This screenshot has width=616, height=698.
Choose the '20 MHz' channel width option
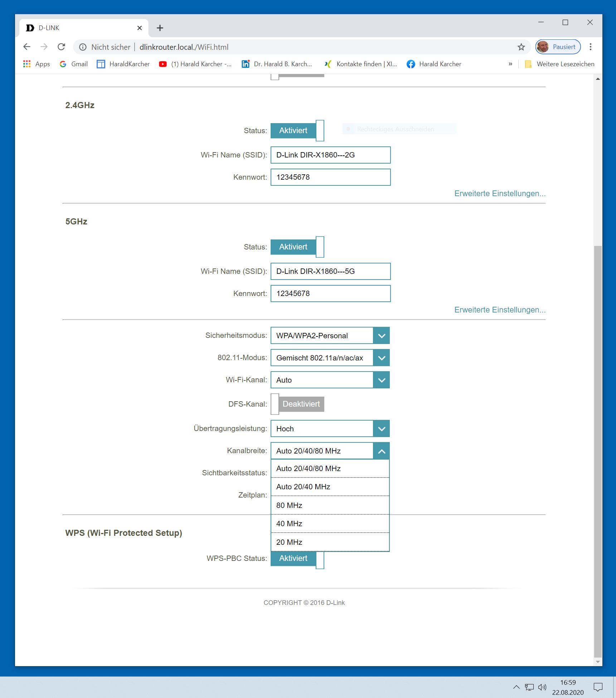330,542
